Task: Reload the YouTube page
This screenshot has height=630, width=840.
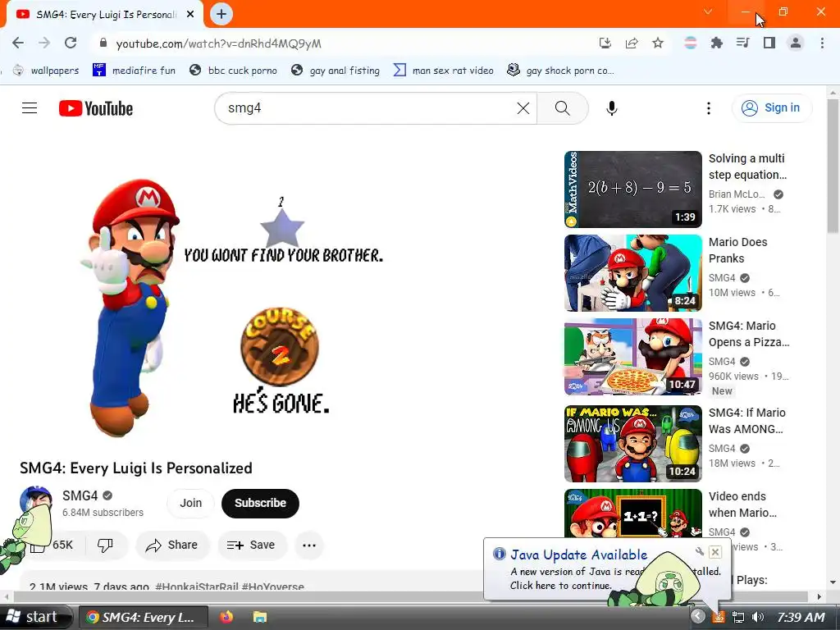Action: click(71, 43)
